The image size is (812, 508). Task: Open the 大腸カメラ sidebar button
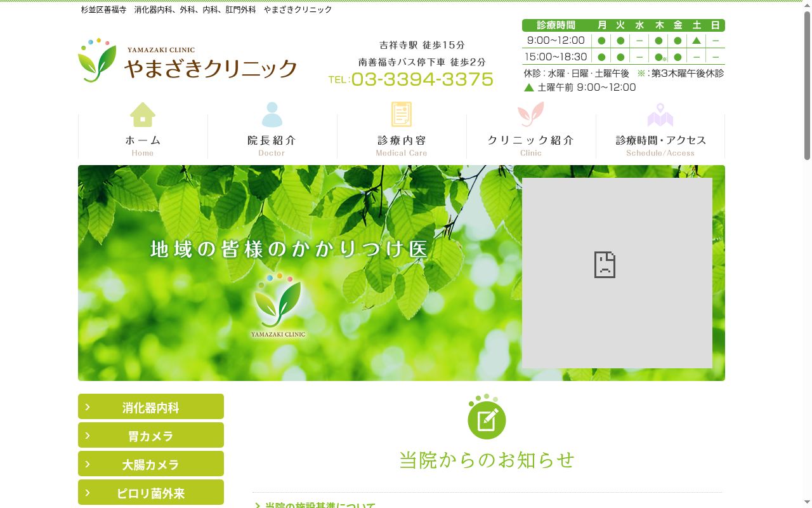click(x=151, y=464)
